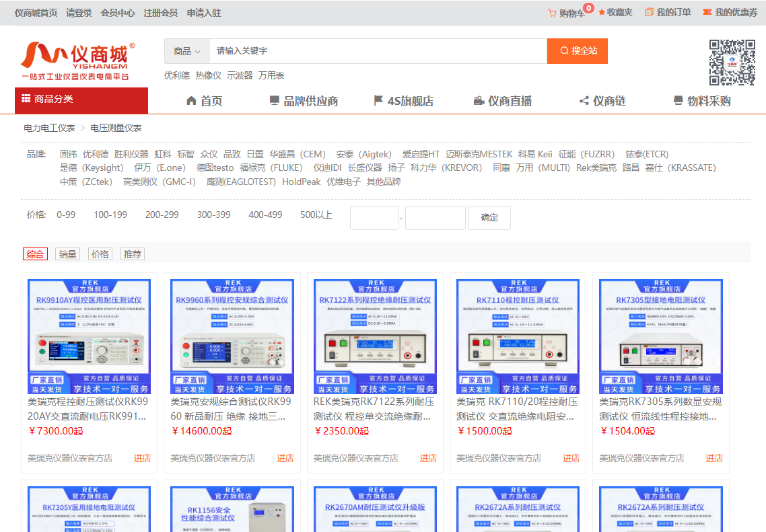Open the 4S旗舰店 navigation tab

(x=403, y=101)
